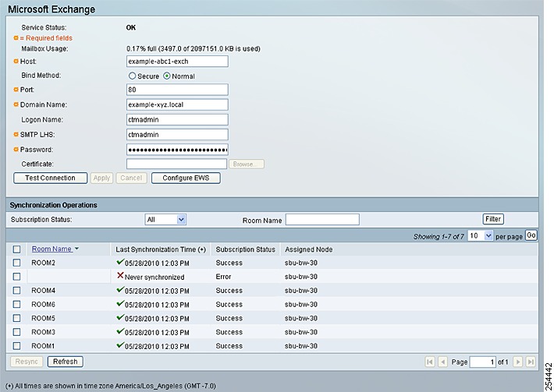Click the certificate Browse button

click(x=247, y=164)
